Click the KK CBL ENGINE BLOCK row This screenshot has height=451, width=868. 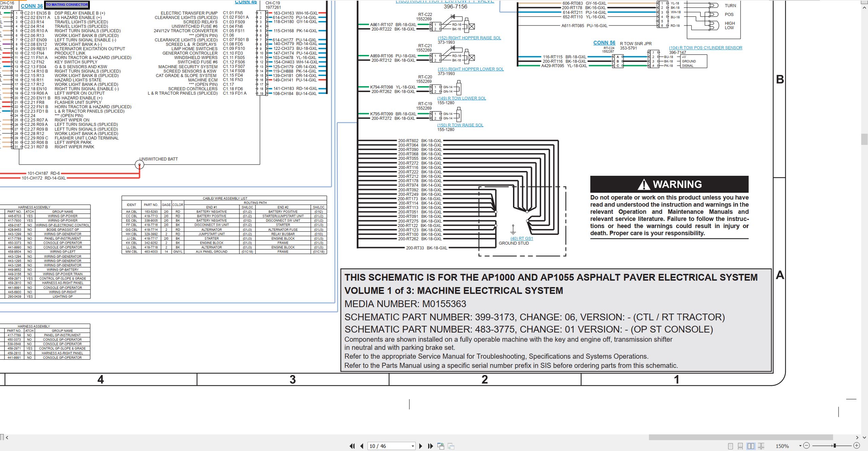[224, 243]
